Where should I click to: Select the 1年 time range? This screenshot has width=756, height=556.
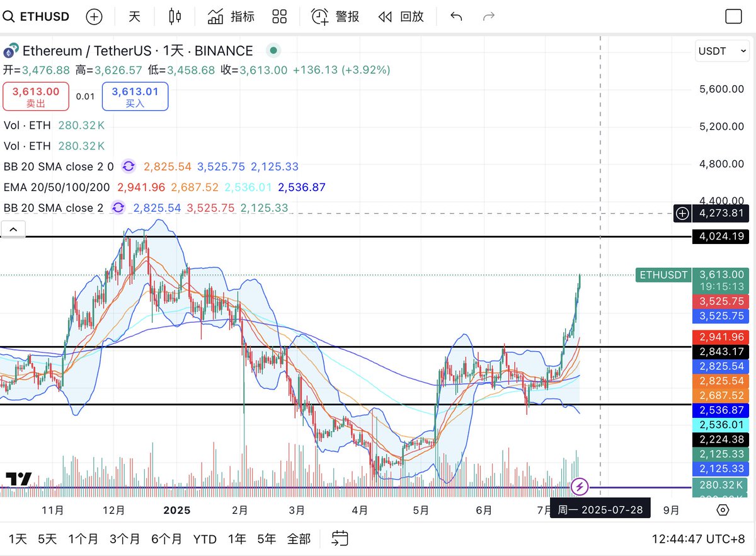click(237, 539)
